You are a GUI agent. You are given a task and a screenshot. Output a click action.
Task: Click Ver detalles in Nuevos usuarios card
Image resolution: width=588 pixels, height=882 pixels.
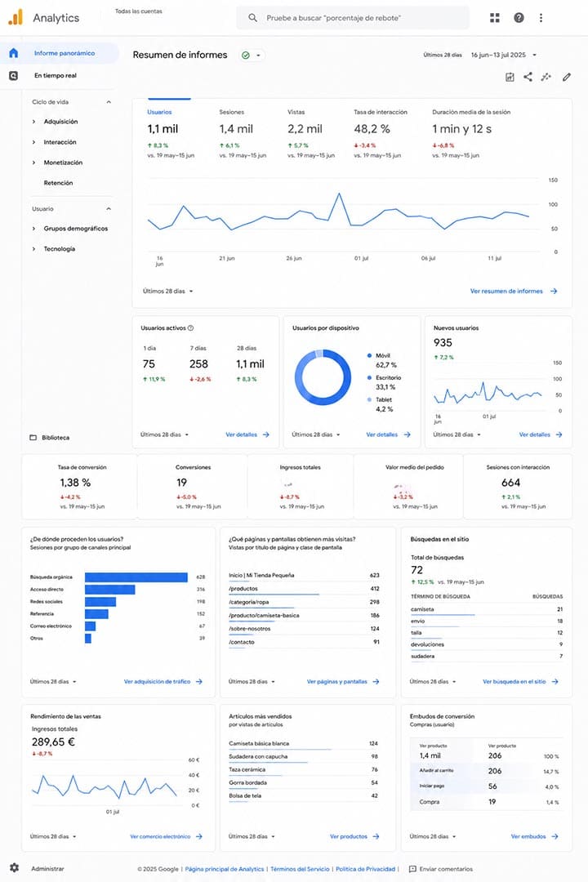tap(541, 434)
